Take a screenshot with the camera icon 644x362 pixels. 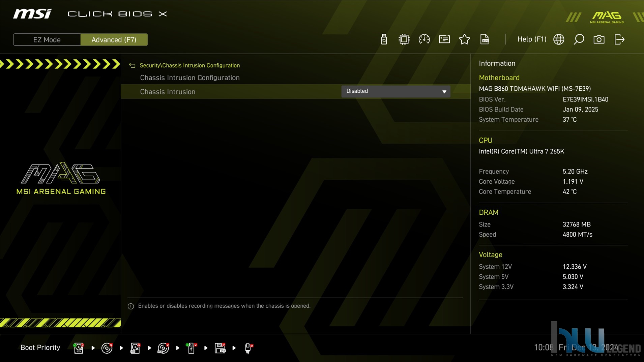click(x=599, y=39)
